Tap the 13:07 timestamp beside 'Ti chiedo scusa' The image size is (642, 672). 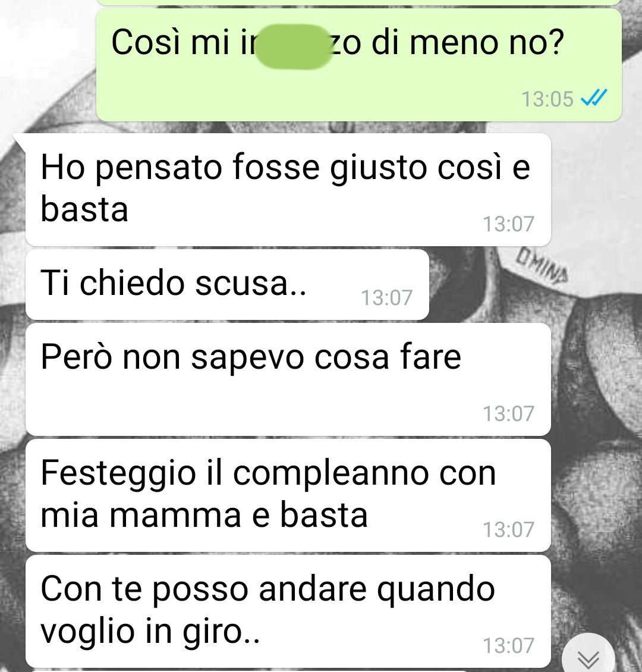point(387,297)
